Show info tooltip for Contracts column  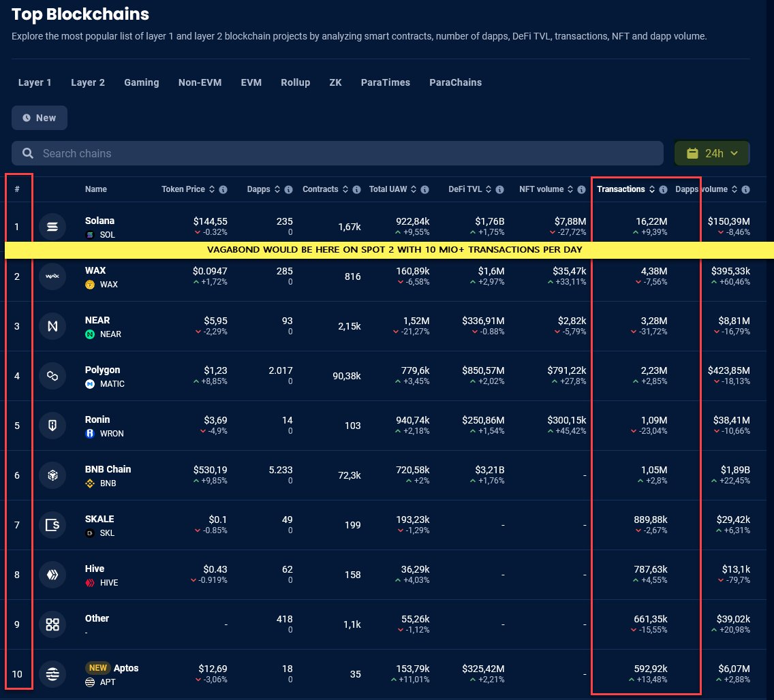[356, 189]
